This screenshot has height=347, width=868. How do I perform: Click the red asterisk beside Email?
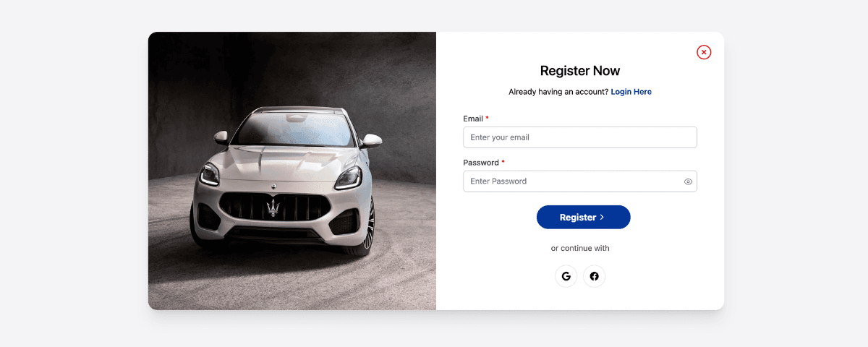pyautogui.click(x=488, y=118)
